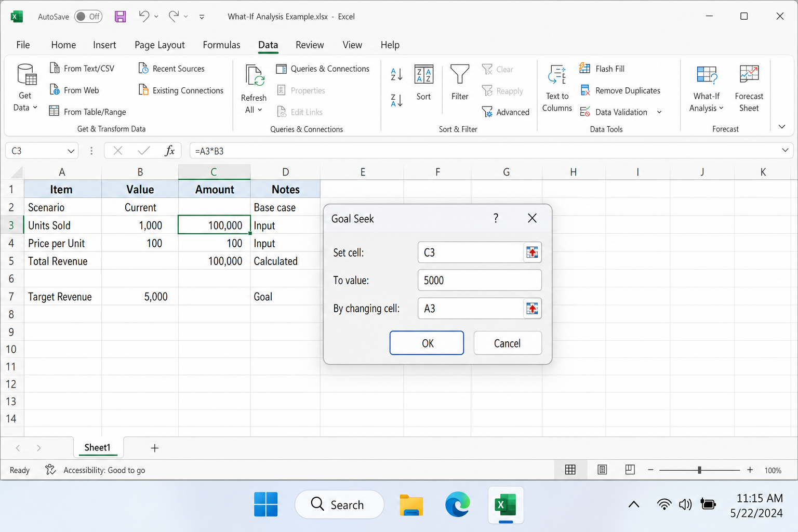Switch to Page Break Preview
The height and width of the screenshot is (532, 798).
pyautogui.click(x=630, y=470)
